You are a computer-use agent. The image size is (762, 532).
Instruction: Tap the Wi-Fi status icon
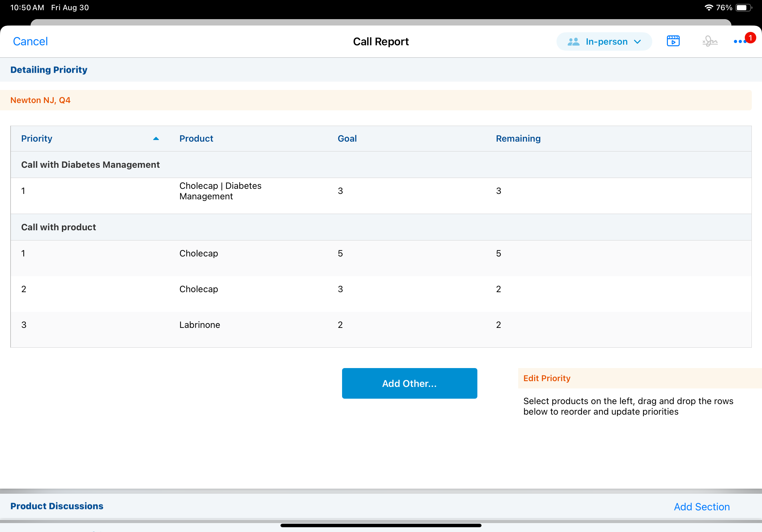pyautogui.click(x=708, y=8)
